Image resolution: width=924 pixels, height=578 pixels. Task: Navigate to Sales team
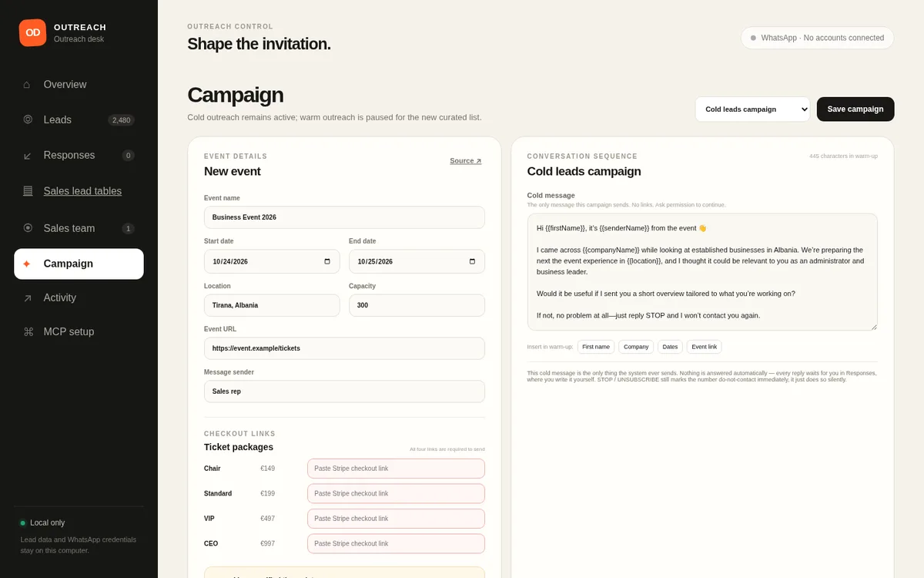tap(79, 228)
